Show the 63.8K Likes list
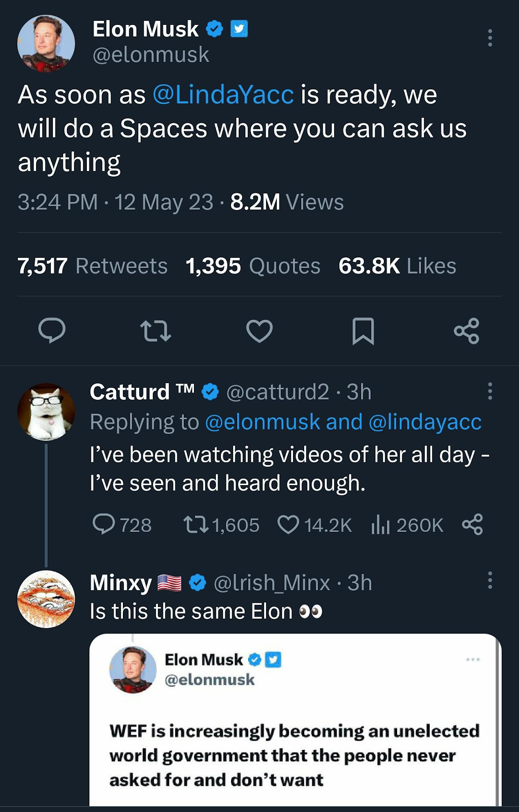The image size is (519, 812). (x=397, y=266)
